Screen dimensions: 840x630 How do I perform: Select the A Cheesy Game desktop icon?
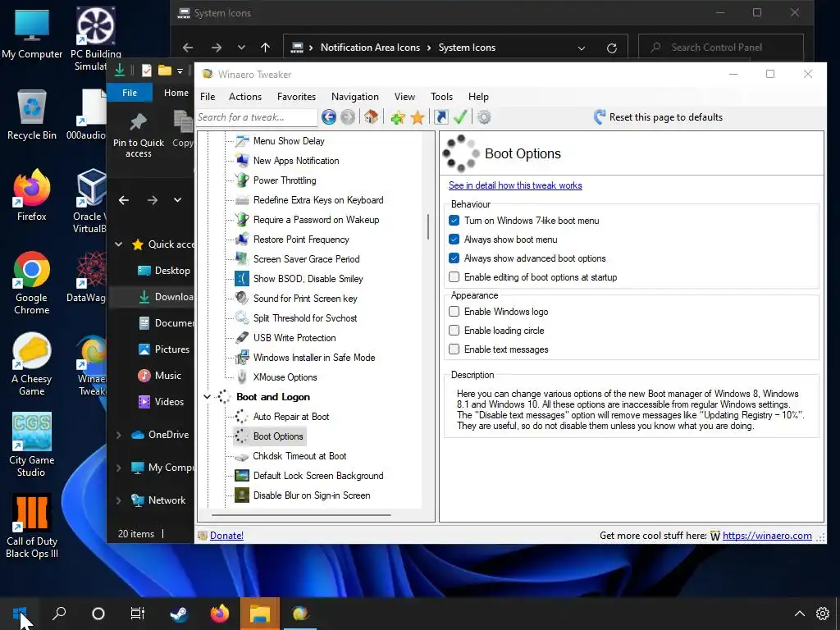point(32,363)
